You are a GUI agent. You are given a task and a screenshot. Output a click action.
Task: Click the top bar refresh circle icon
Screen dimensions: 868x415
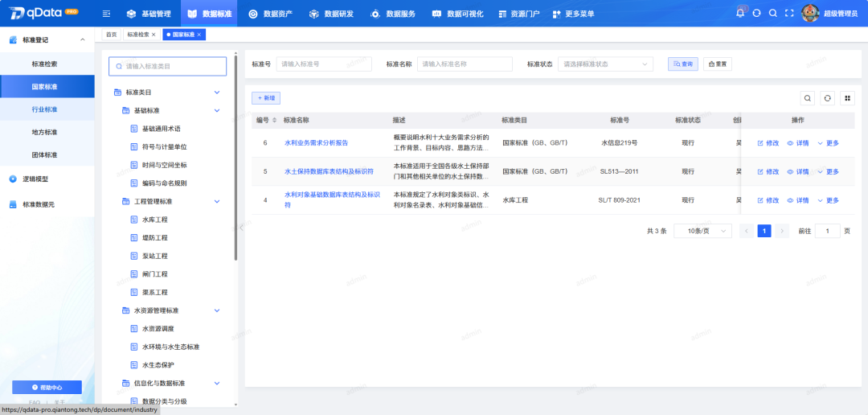(757, 14)
